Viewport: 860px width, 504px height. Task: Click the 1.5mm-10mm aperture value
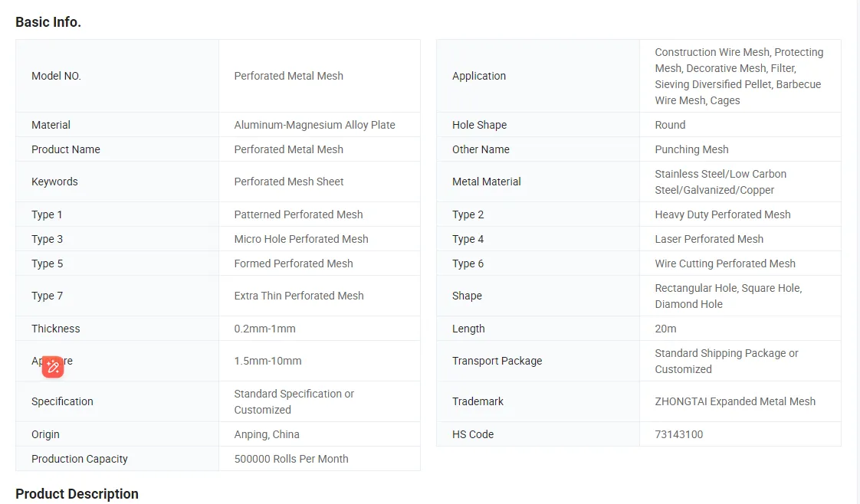(x=268, y=361)
